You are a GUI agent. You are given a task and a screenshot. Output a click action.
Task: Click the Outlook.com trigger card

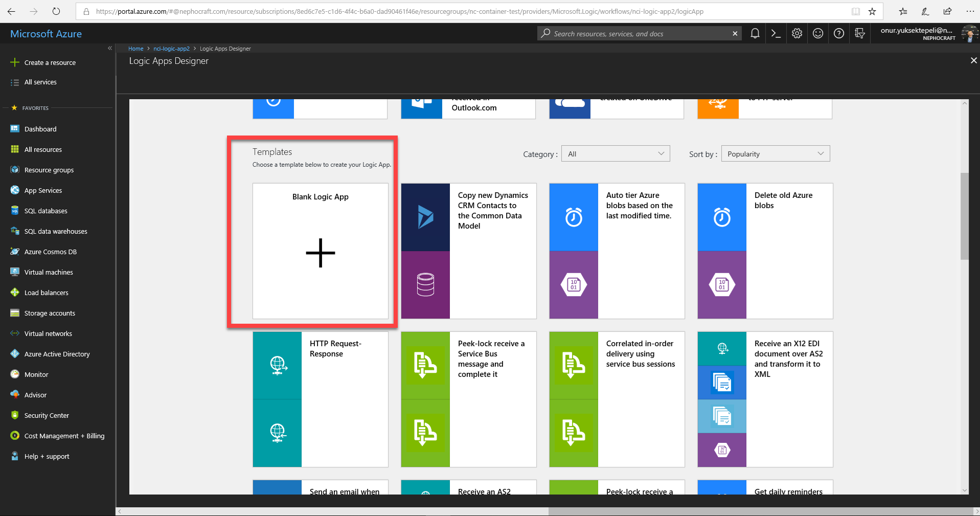pyautogui.click(x=468, y=108)
